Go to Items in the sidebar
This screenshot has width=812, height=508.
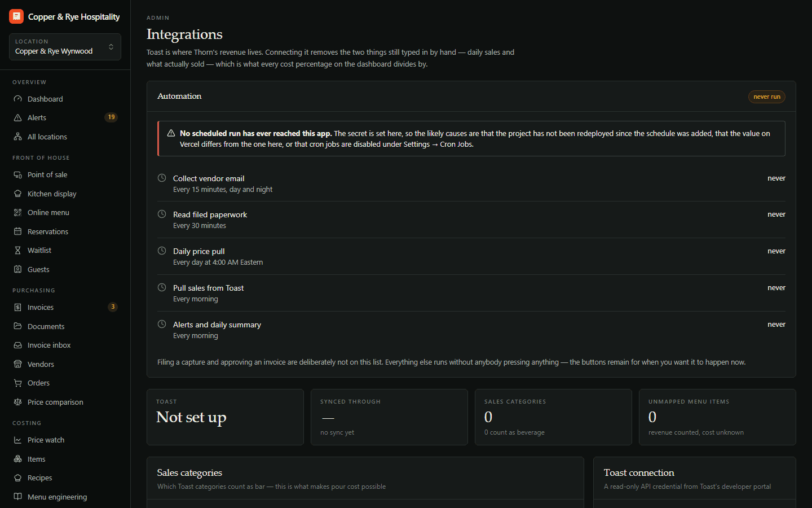[x=65, y=459]
